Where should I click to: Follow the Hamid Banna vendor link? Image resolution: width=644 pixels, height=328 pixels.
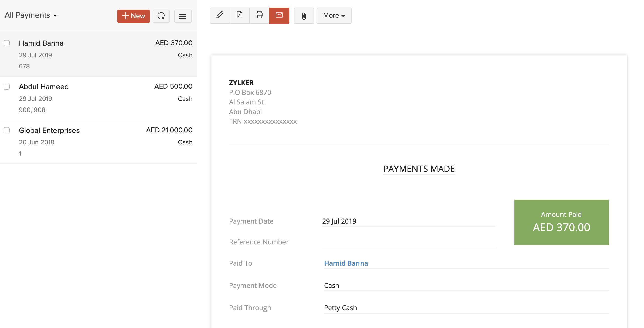[346, 263]
